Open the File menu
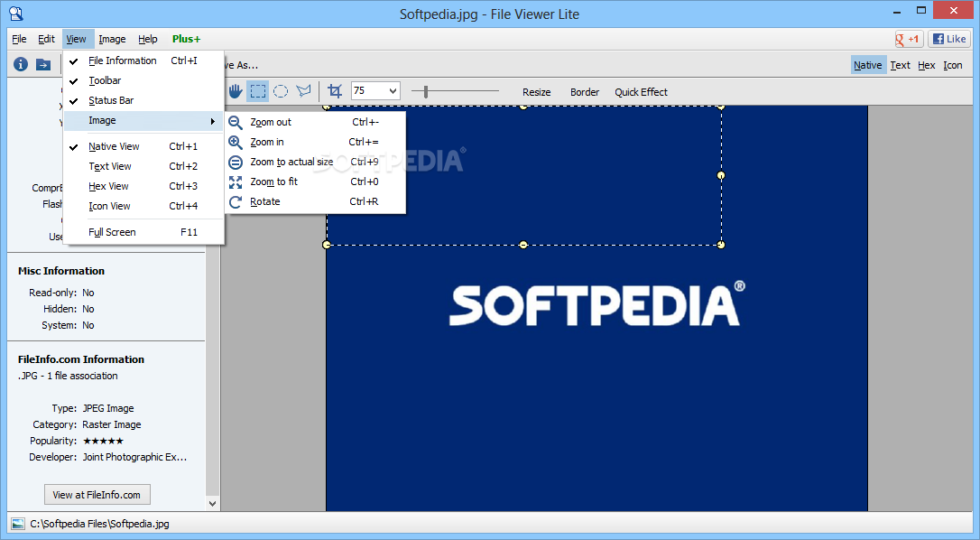Viewport: 980px width, 540px height. pyautogui.click(x=19, y=39)
